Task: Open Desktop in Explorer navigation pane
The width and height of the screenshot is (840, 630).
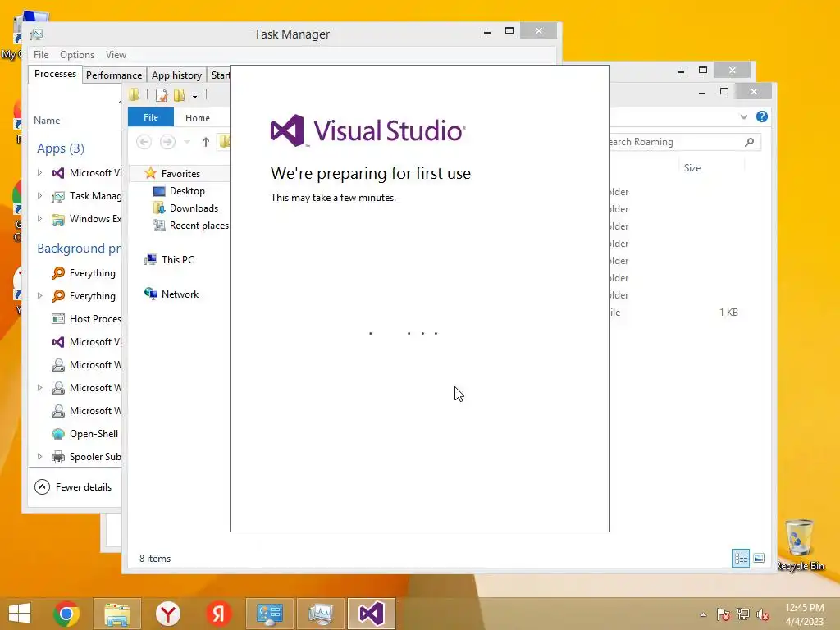Action: coord(187,190)
